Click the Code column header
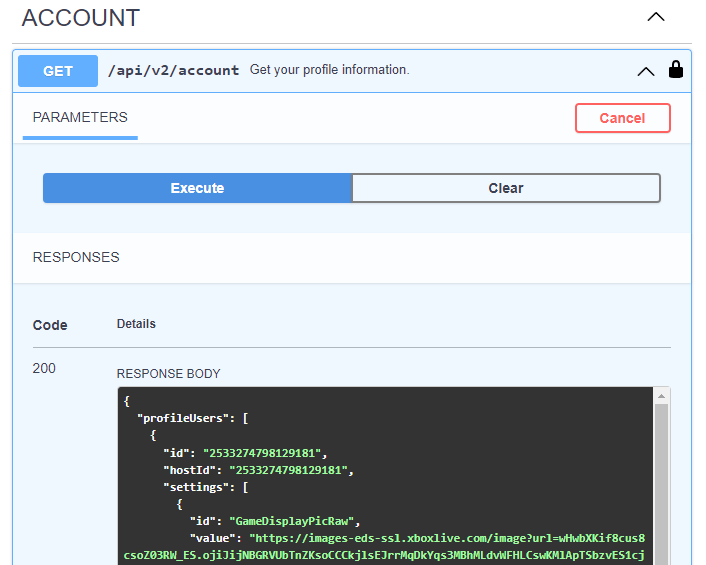This screenshot has width=706, height=565. tap(50, 325)
